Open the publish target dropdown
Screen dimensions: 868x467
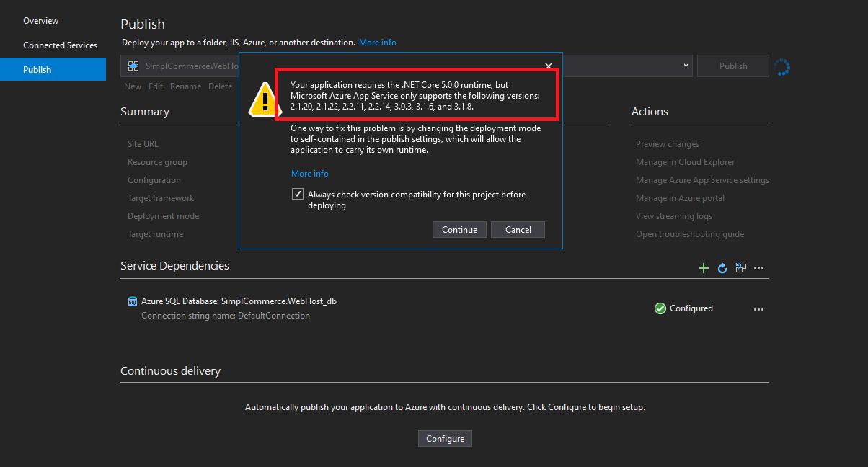[685, 66]
